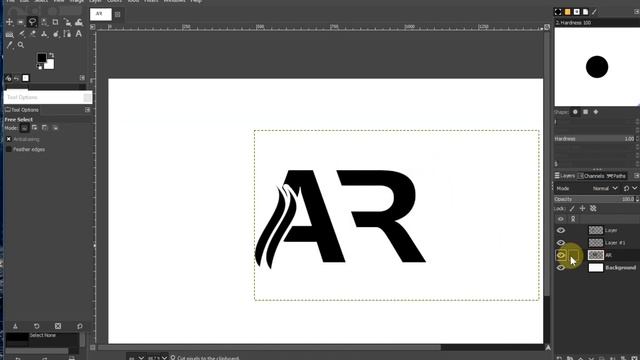Select the AR image tab
The width and height of the screenshot is (640, 360).
(100, 14)
